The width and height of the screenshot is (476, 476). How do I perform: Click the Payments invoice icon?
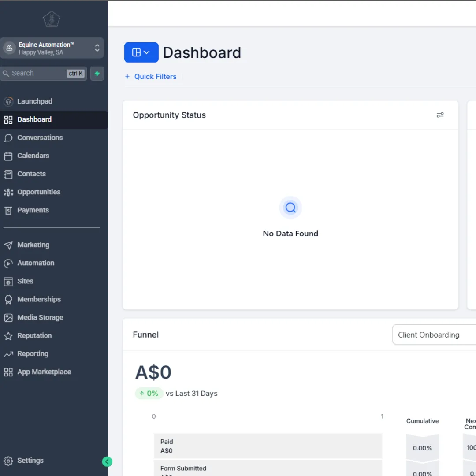tap(8, 211)
